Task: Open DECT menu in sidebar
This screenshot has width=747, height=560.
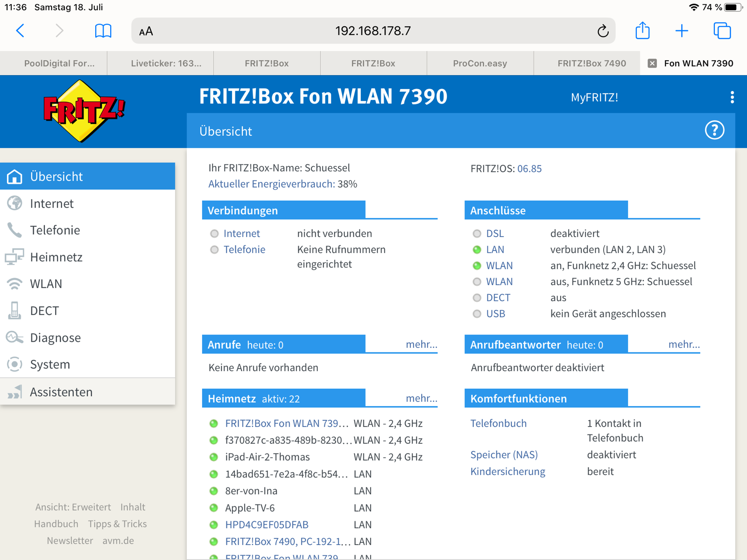Action: tap(88, 310)
